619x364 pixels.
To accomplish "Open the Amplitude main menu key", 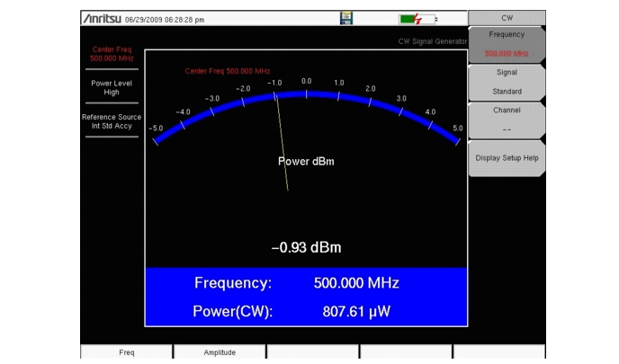I will tap(220, 352).
